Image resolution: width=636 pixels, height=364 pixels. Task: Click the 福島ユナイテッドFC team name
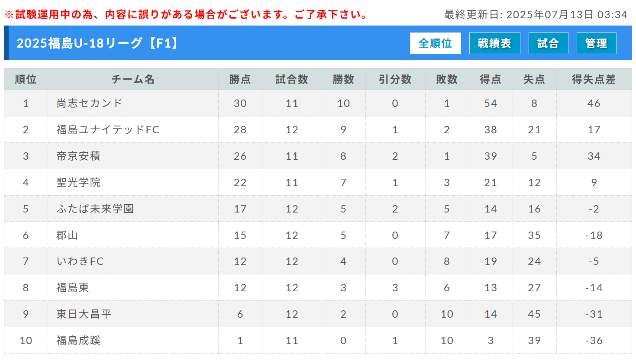point(108,130)
